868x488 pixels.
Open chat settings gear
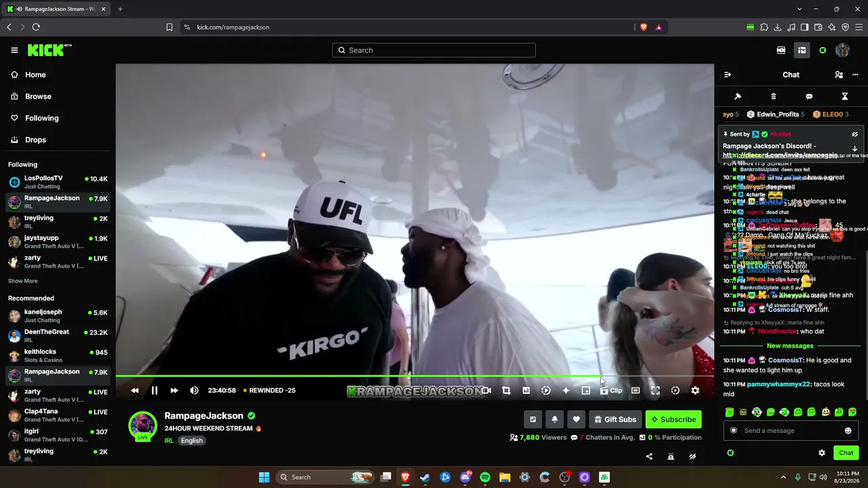(x=822, y=453)
